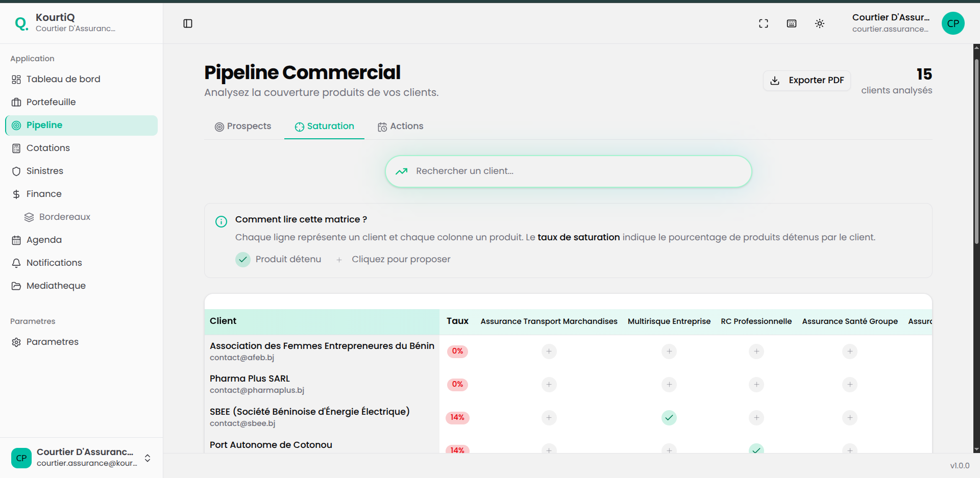
Task: Switch to the Actions tab
Action: click(x=401, y=127)
